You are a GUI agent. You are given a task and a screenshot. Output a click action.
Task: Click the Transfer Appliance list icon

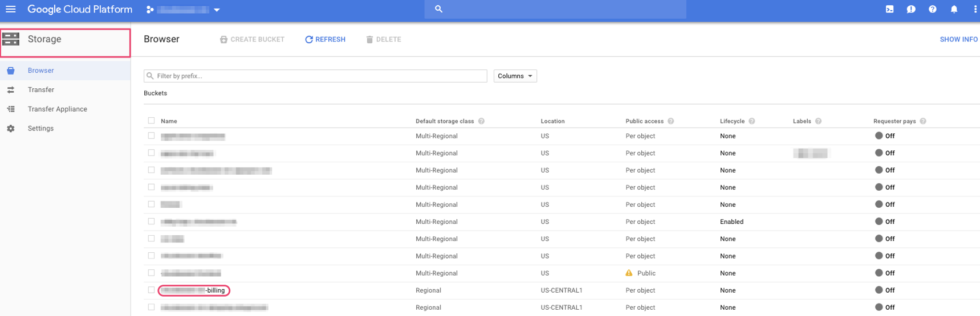pos(11,109)
